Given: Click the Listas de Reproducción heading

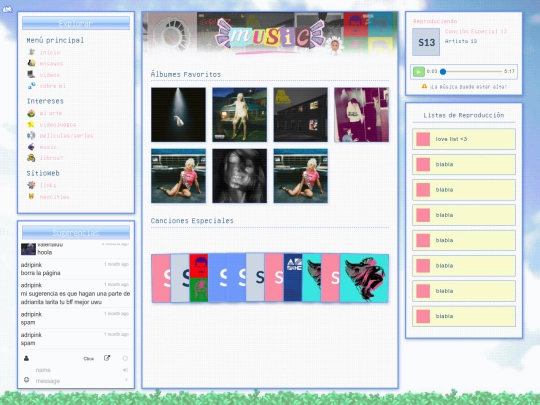Looking at the screenshot, I should pyautogui.click(x=464, y=115).
